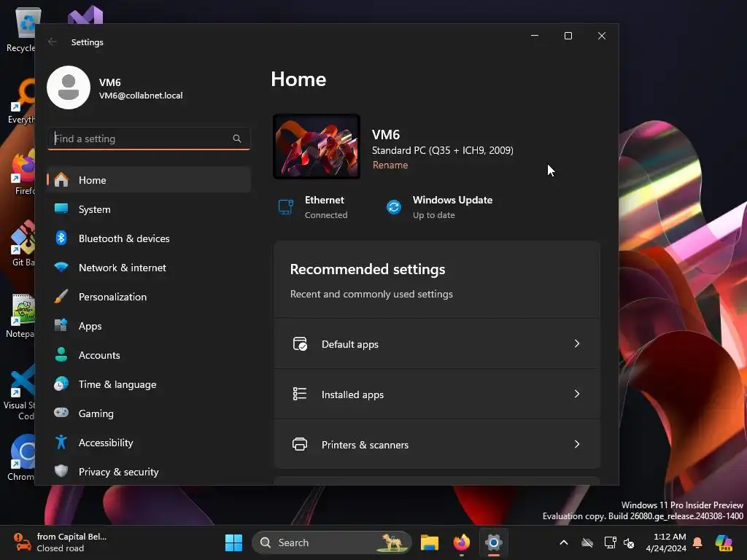This screenshot has width=747, height=560.
Task: Open Accessibility settings section
Action: click(x=149, y=442)
